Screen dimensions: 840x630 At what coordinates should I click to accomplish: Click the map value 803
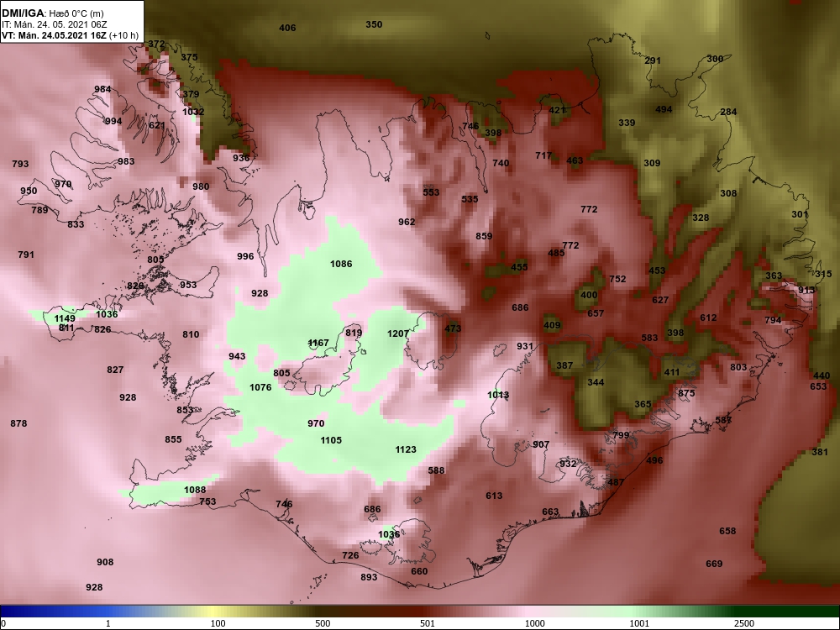tap(738, 368)
